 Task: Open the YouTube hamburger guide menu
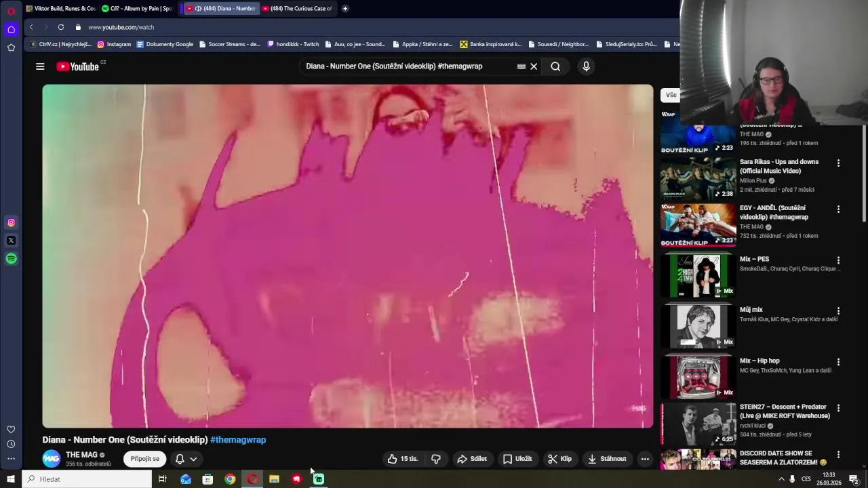pos(40,66)
